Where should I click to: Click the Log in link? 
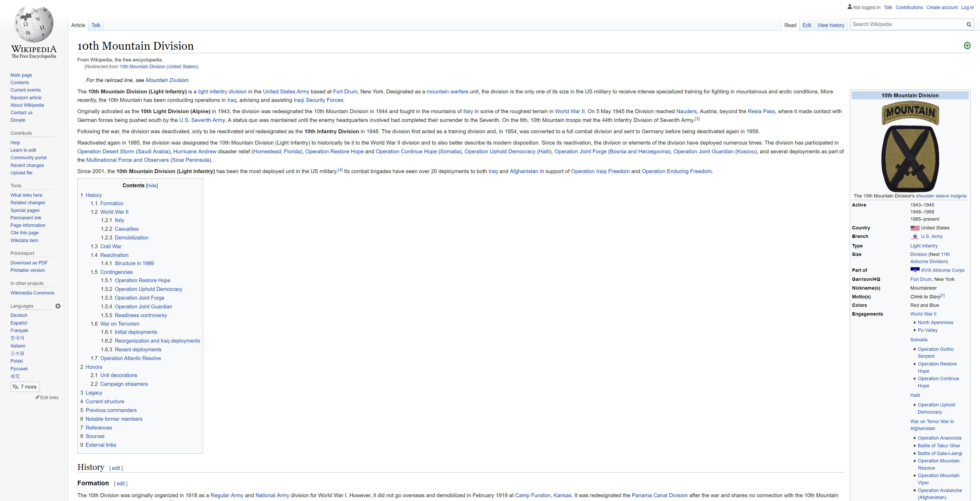click(967, 7)
